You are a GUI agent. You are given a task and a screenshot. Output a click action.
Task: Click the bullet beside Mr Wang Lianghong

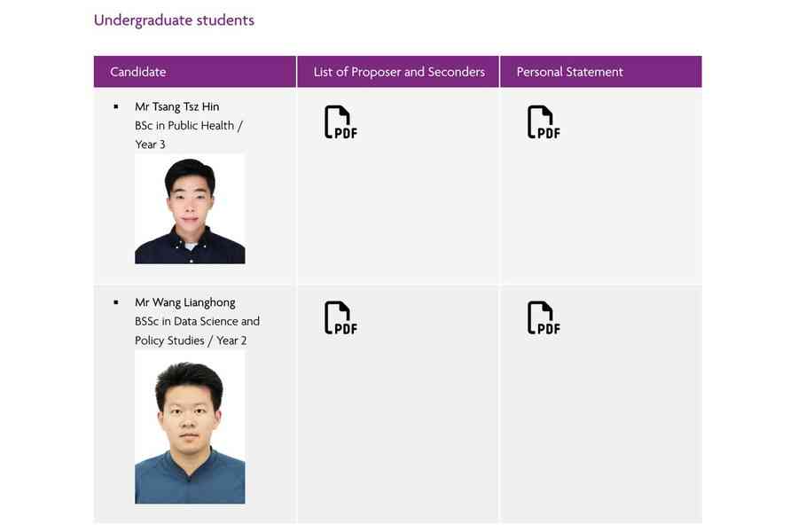[116, 302]
